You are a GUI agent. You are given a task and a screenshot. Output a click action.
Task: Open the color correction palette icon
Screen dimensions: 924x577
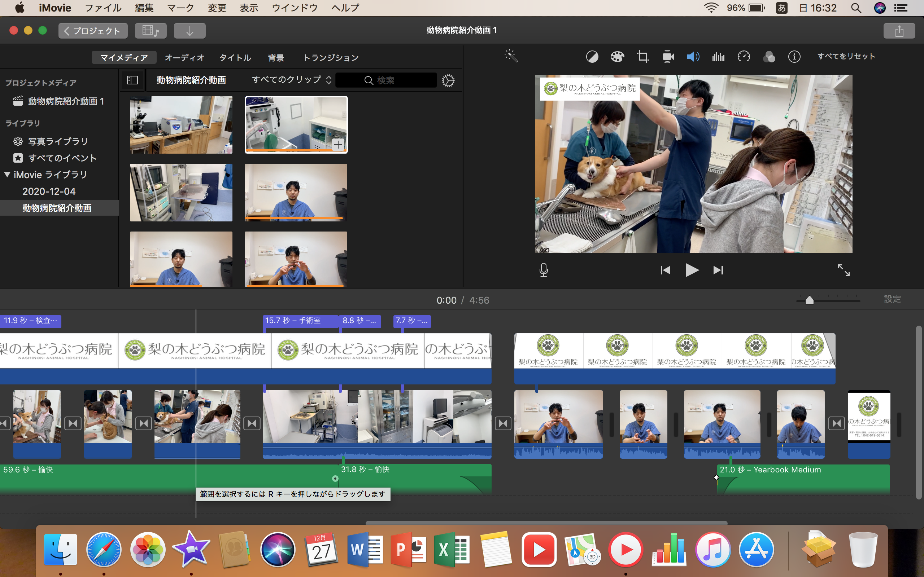click(617, 57)
